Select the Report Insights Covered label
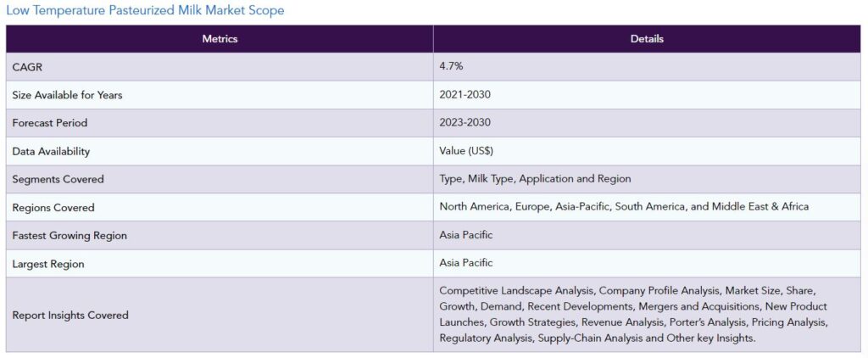The width and height of the screenshot is (868, 358). (x=70, y=315)
